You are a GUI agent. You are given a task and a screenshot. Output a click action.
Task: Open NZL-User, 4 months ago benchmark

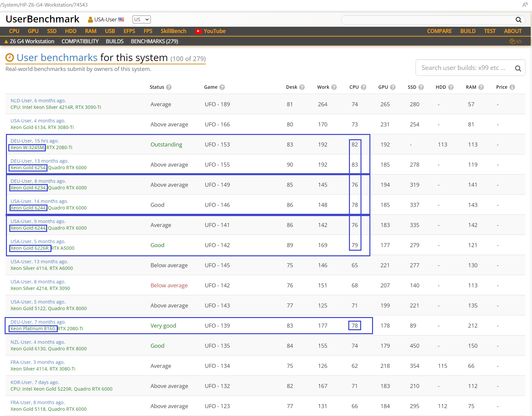(38, 342)
